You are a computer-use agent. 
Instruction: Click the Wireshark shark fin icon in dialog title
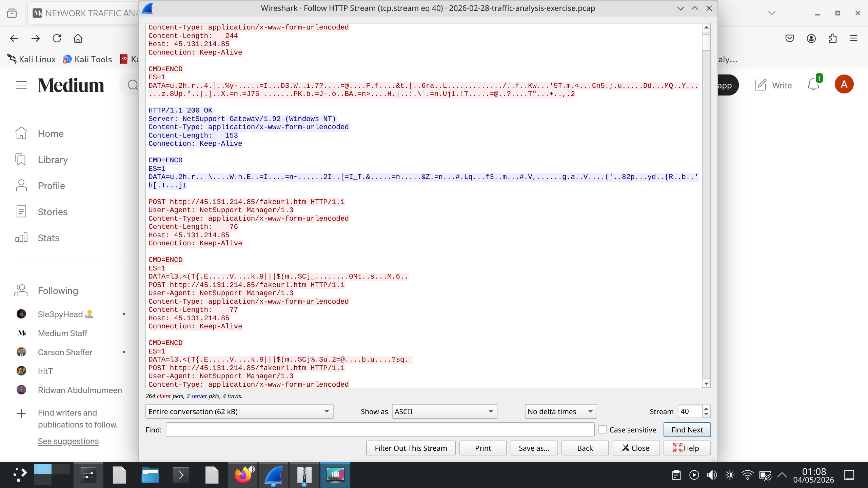[x=148, y=8]
